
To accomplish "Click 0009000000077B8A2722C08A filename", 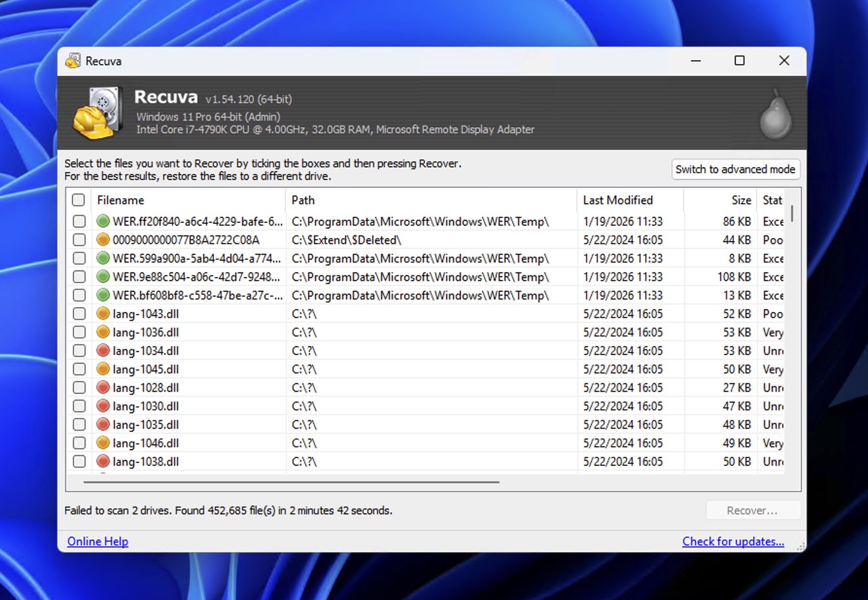I will pos(186,240).
